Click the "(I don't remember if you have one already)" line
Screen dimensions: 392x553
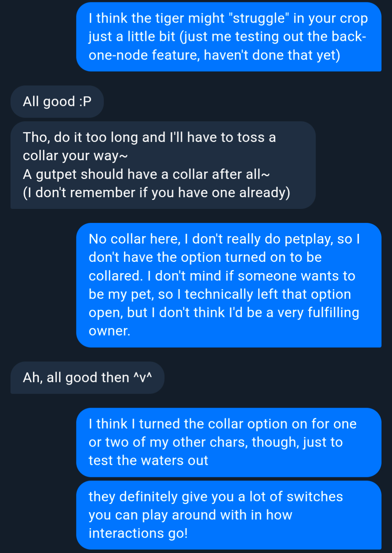[x=156, y=193]
